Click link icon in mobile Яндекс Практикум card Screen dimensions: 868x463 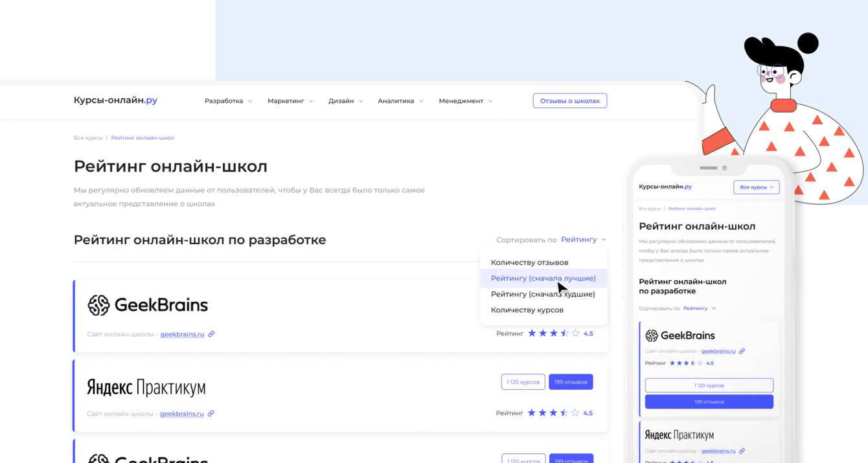point(742,451)
